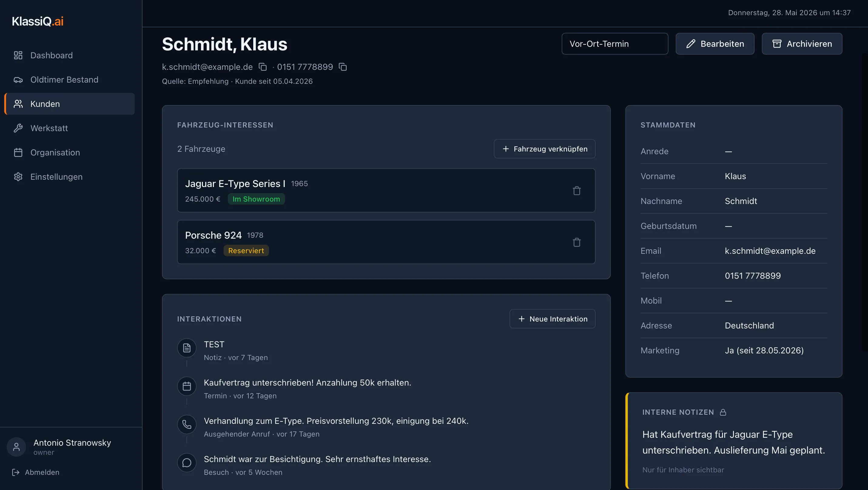Click the Reserviert status badge

(x=246, y=250)
